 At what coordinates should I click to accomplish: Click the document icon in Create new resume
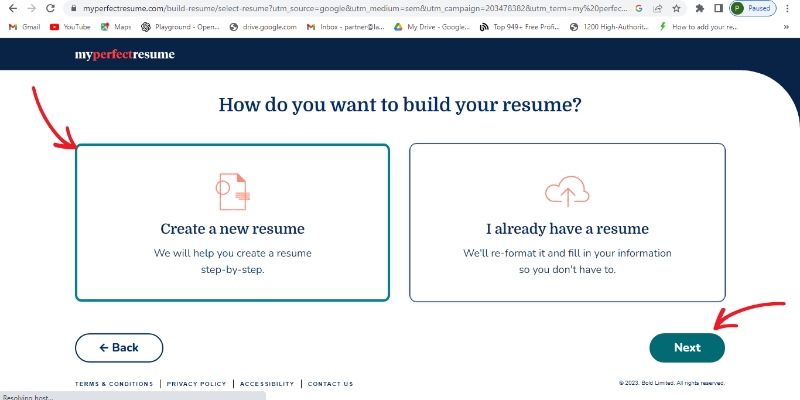click(232, 190)
